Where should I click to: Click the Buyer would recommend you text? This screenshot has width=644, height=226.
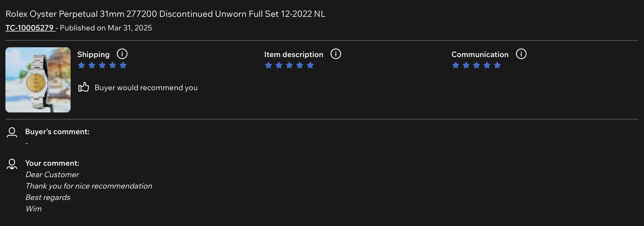pos(146,87)
